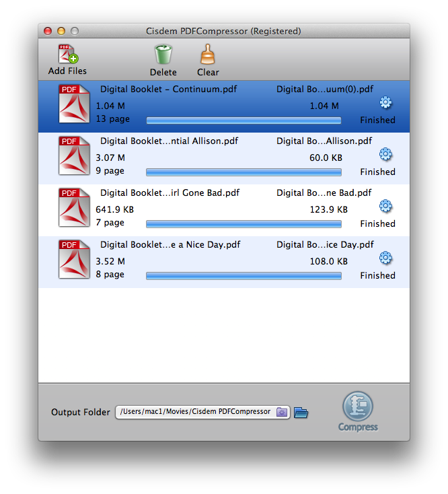
Task: Click progress bar of the Nice Day.pdf row
Action: coord(244,275)
